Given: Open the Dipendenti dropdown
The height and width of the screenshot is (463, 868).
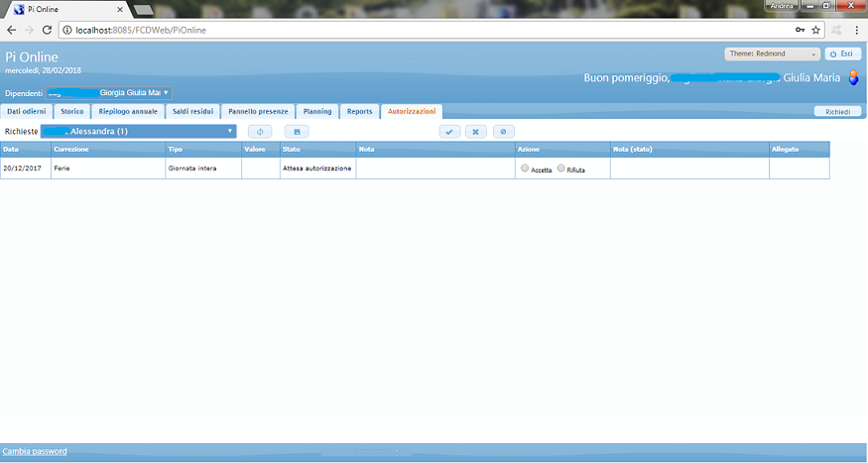Looking at the screenshot, I should click(109, 93).
